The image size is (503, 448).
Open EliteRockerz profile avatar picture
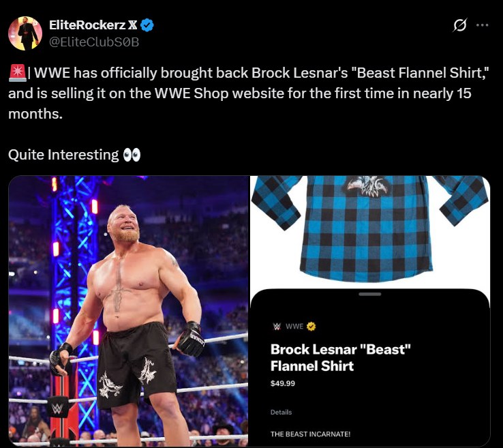(x=25, y=33)
